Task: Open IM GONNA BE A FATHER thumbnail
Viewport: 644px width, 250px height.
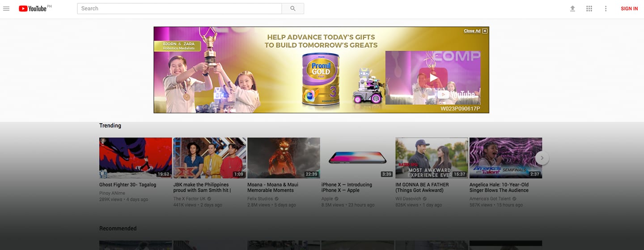Action: (x=432, y=158)
